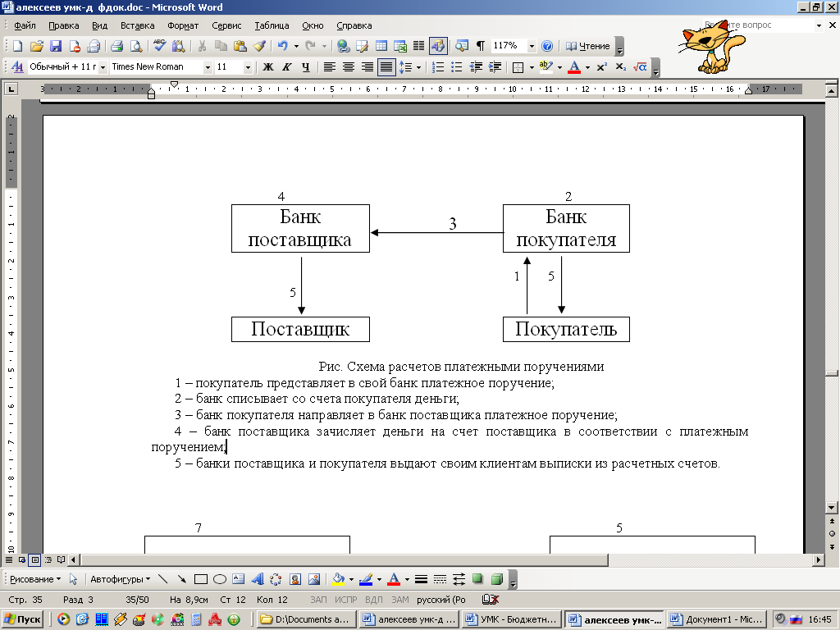Apply numbered list formatting
Screen dimensions: 840x630
438,67
